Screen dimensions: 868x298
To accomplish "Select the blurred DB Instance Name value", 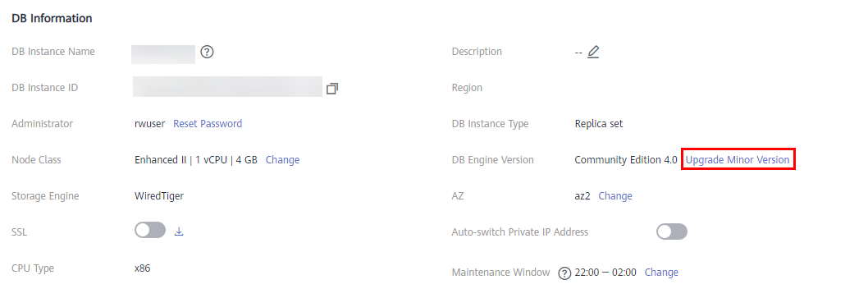I will pyautogui.click(x=163, y=54).
